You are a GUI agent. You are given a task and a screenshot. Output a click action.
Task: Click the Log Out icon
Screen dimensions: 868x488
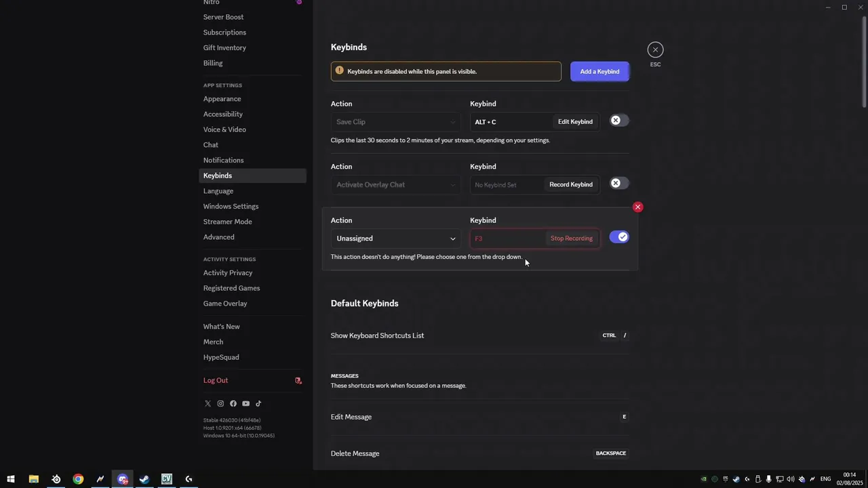(x=298, y=381)
